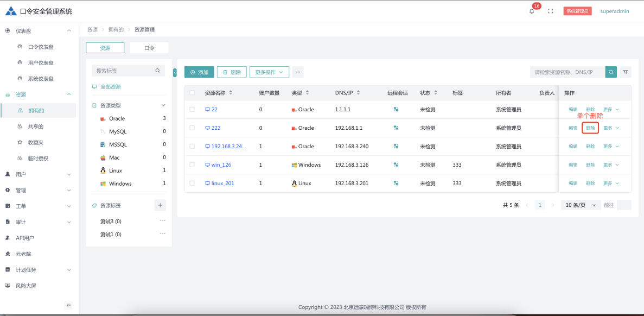Screen dimensions: 644x316
Task: Click remote session icon for win_126
Action: point(396,165)
